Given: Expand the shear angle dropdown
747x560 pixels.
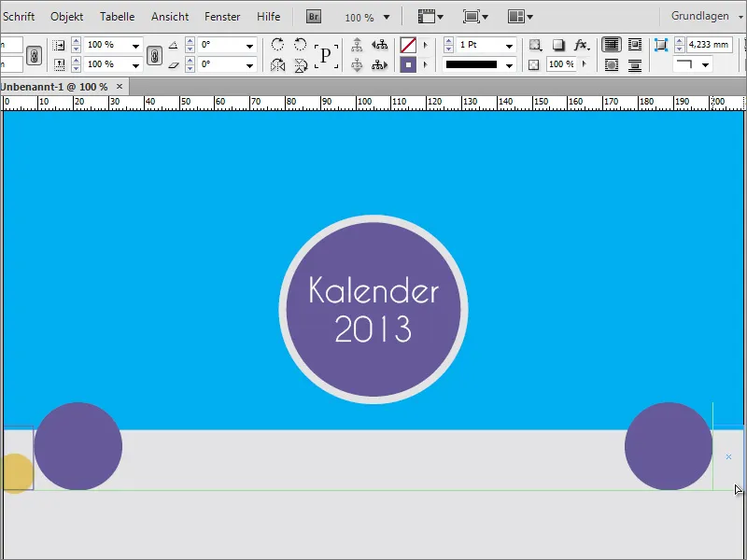Looking at the screenshot, I should coord(249,65).
